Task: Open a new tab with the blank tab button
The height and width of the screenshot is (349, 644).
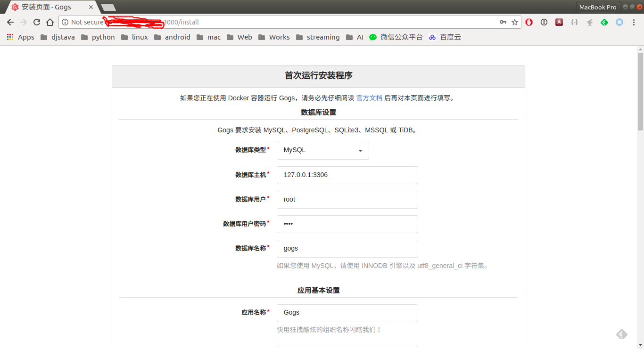Action: (x=108, y=7)
